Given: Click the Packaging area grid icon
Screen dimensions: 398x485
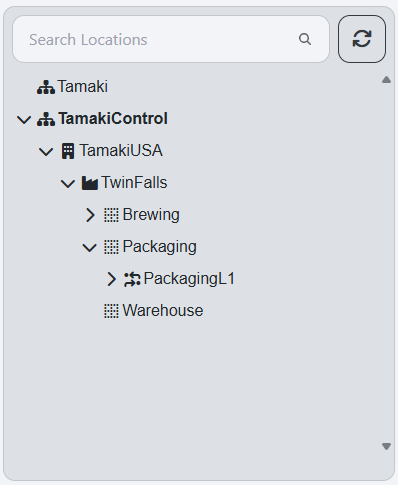Looking at the screenshot, I should [111, 247].
